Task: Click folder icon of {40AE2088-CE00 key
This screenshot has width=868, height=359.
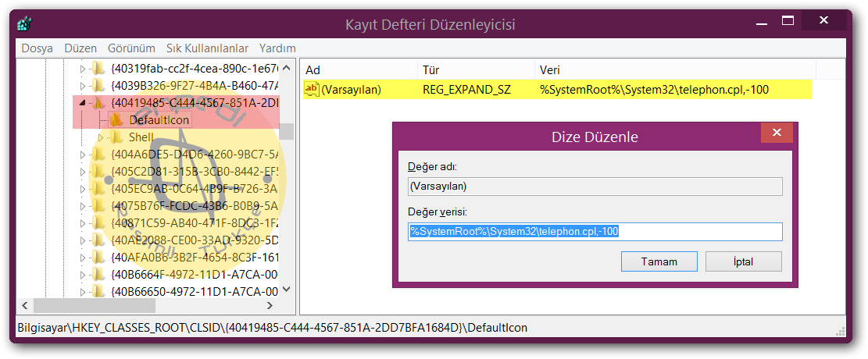Action: 98,240
